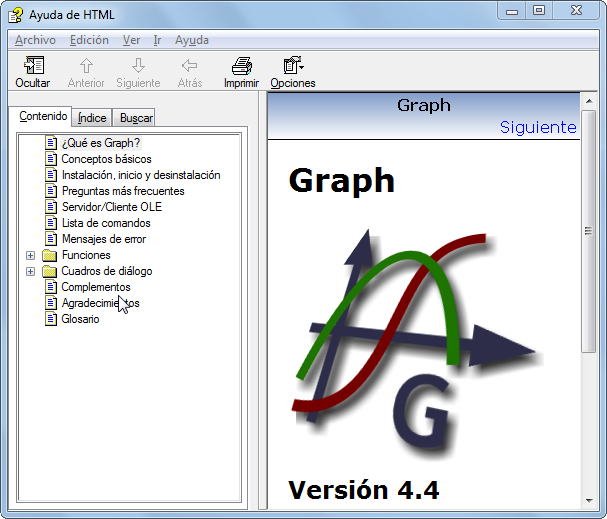This screenshot has height=519, width=607.
Task: Click the Anterior up-arrow toolbar icon
Action: coord(86,65)
